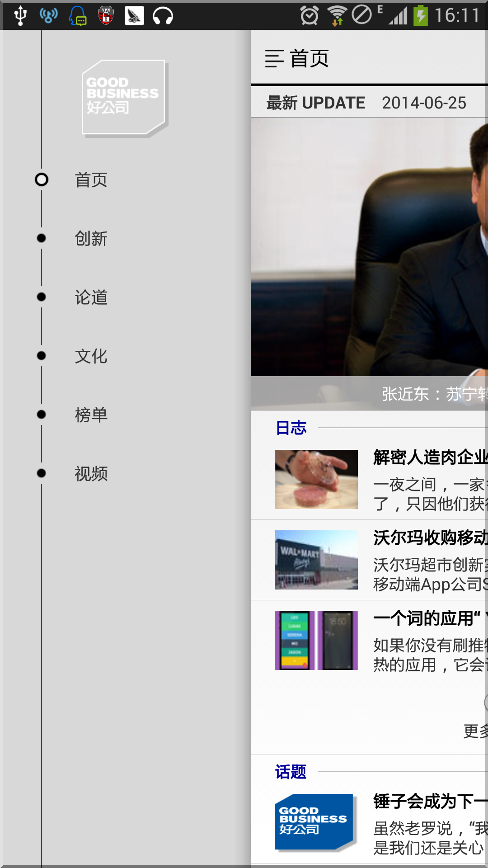
Task: Select 首页 in the side menu
Action: (x=91, y=180)
